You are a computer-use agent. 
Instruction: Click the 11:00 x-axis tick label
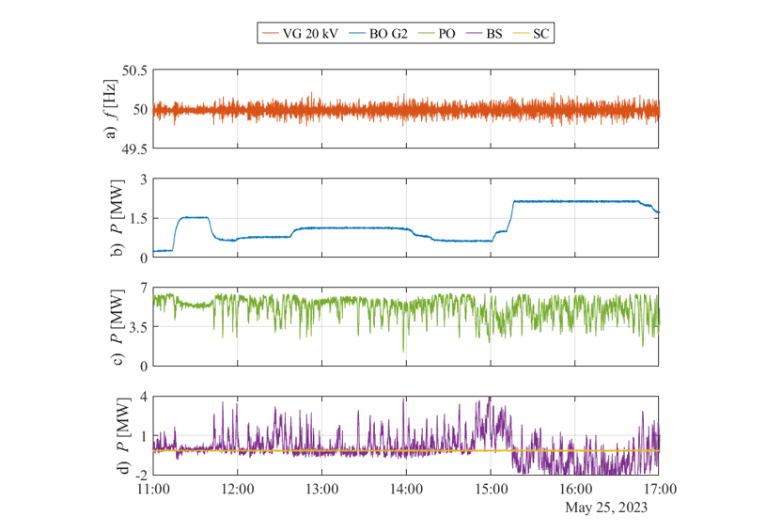pyautogui.click(x=153, y=489)
